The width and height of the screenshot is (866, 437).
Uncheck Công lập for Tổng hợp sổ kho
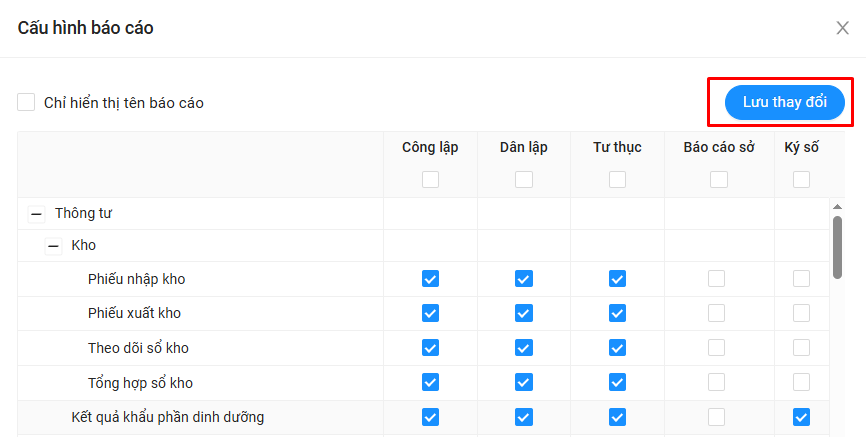pyautogui.click(x=430, y=382)
